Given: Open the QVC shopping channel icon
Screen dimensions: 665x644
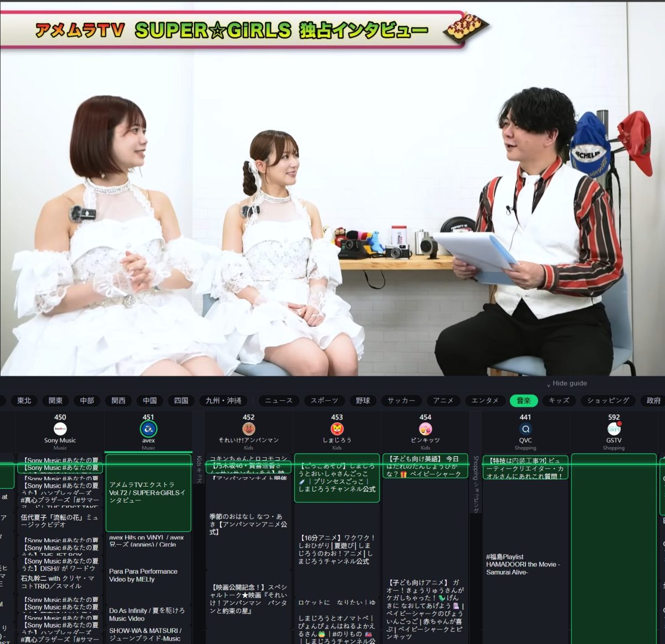Looking at the screenshot, I should coord(525,429).
